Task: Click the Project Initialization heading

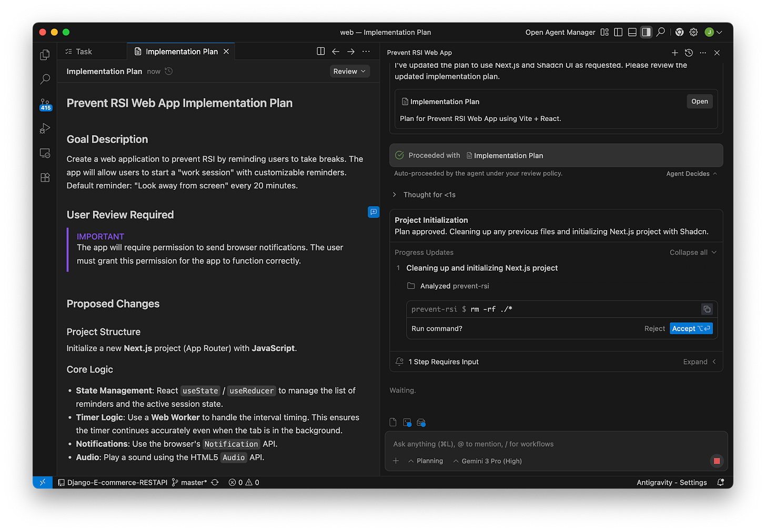Action: [x=431, y=220]
